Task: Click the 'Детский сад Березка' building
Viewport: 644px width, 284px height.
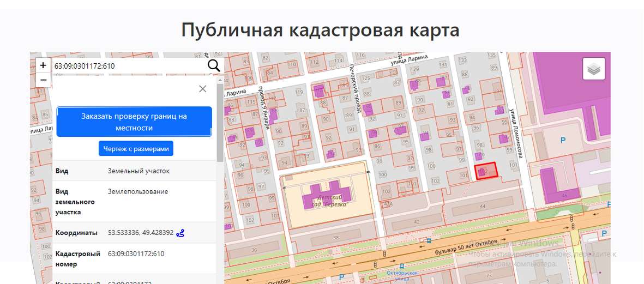Action: (x=327, y=196)
